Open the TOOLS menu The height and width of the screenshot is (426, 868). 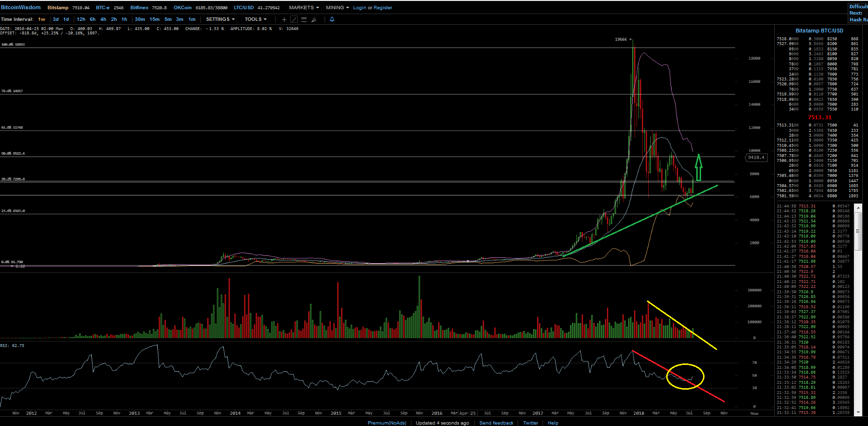coord(256,19)
